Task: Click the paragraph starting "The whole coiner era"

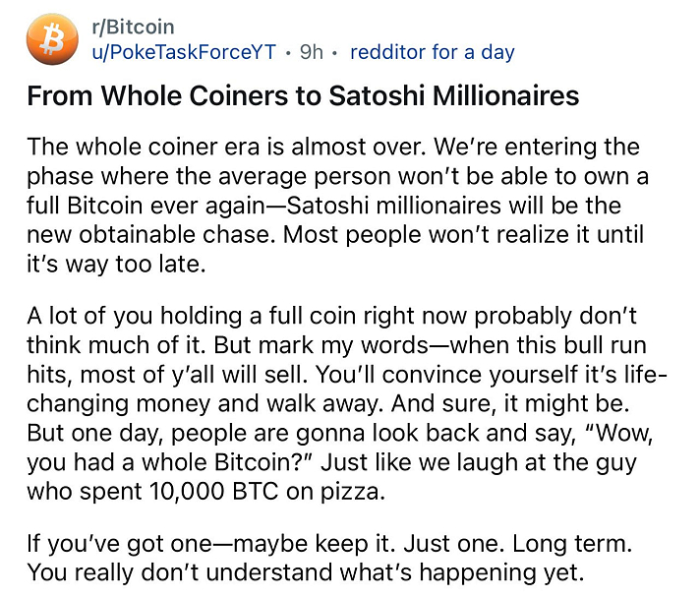Action: 334,206
